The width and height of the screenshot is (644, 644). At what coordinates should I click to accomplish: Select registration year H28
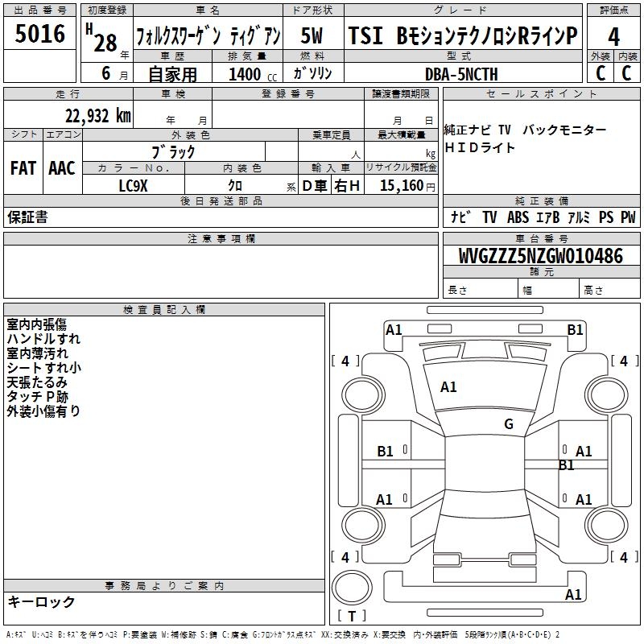click(x=101, y=38)
